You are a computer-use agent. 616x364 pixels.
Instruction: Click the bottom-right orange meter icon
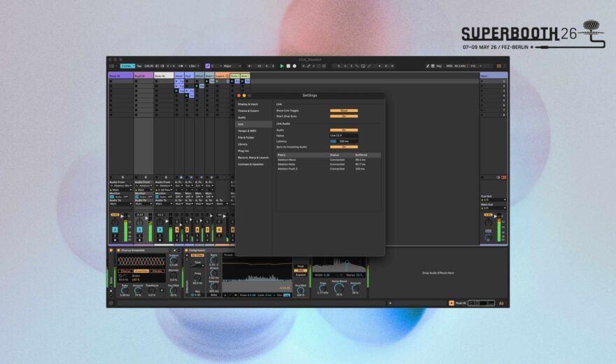coord(501,303)
